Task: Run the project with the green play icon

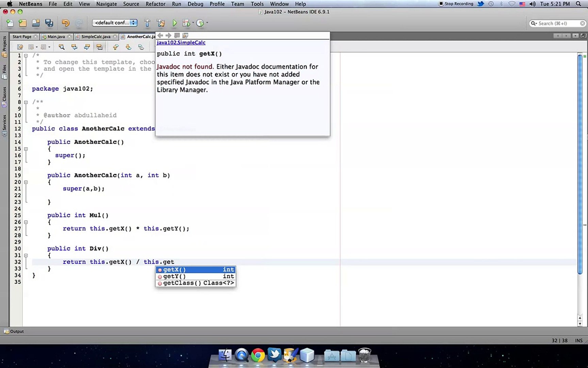Action: pyautogui.click(x=175, y=23)
